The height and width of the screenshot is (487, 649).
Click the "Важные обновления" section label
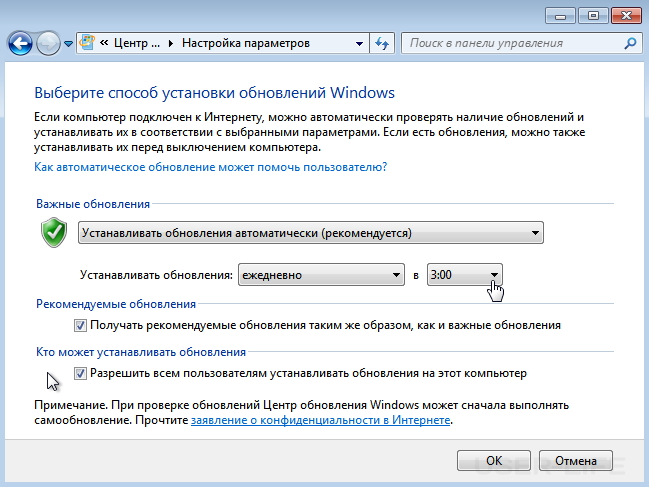point(93,204)
